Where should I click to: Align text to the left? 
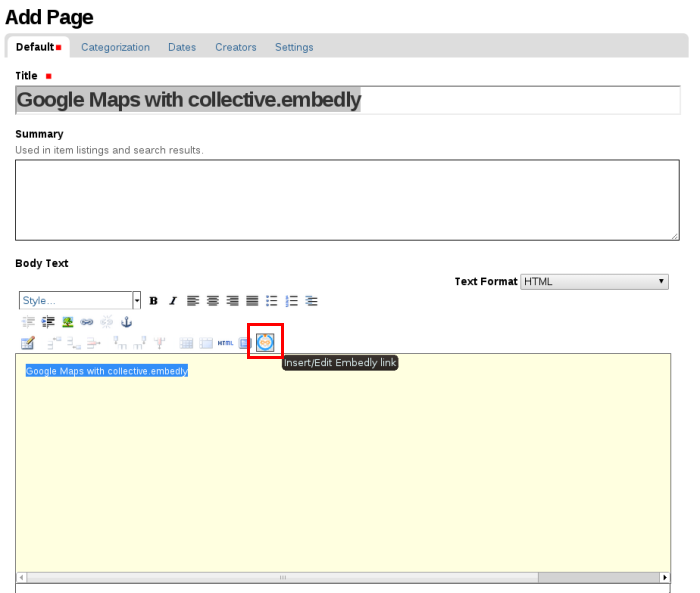(x=193, y=301)
